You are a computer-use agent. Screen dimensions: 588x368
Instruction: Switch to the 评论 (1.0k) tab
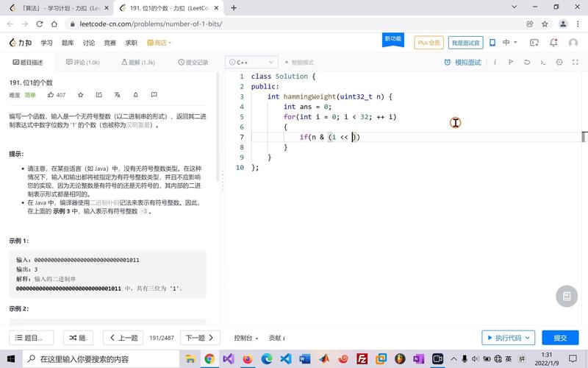coord(83,63)
